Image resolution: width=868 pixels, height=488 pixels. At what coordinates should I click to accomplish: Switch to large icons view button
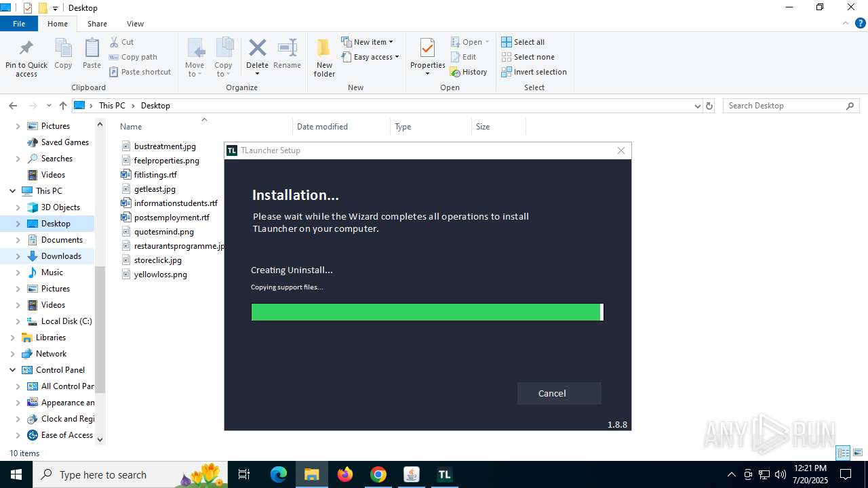pos(858,453)
